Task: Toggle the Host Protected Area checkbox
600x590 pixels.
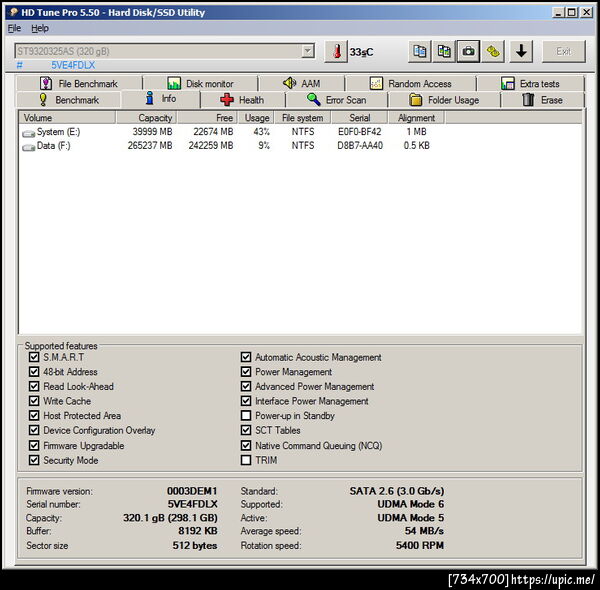Action: click(x=34, y=415)
